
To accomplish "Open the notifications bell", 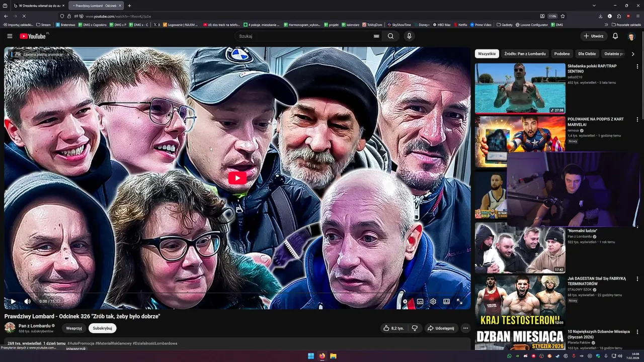I will (615, 36).
